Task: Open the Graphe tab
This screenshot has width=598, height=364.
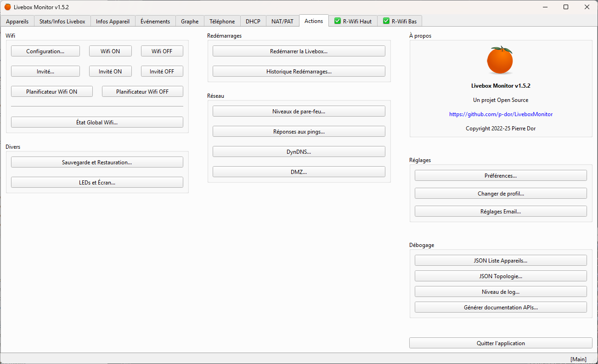Action: tap(190, 21)
